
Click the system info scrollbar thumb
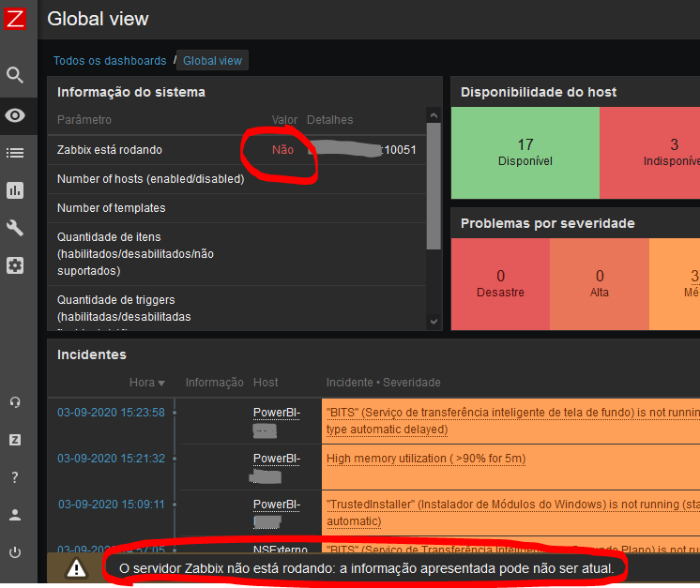point(434,186)
